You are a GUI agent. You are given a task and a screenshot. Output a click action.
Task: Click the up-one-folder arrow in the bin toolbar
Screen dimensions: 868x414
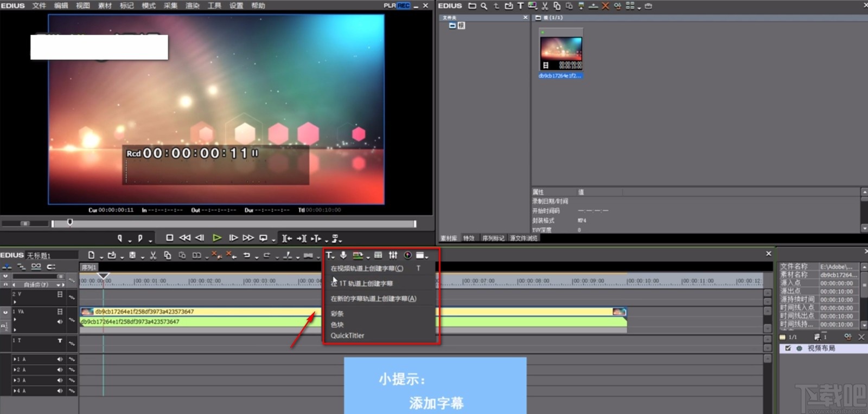pos(496,6)
